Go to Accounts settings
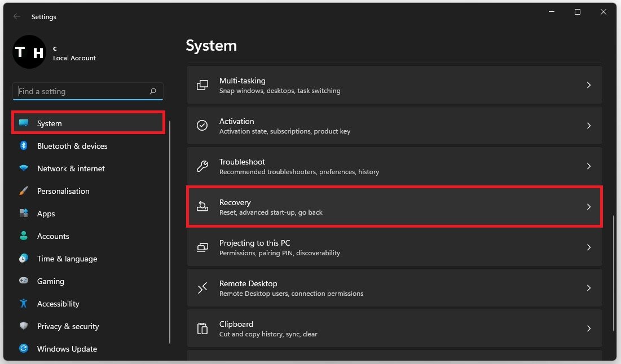This screenshot has height=364, width=621. point(53,236)
